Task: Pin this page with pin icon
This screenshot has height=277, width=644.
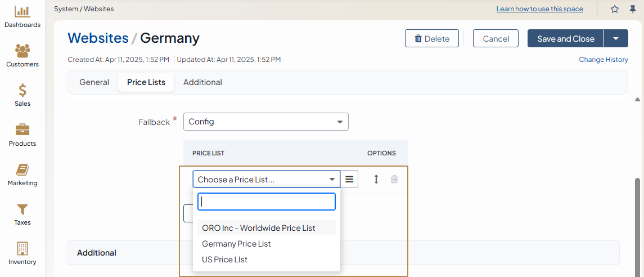Action: coord(633,9)
